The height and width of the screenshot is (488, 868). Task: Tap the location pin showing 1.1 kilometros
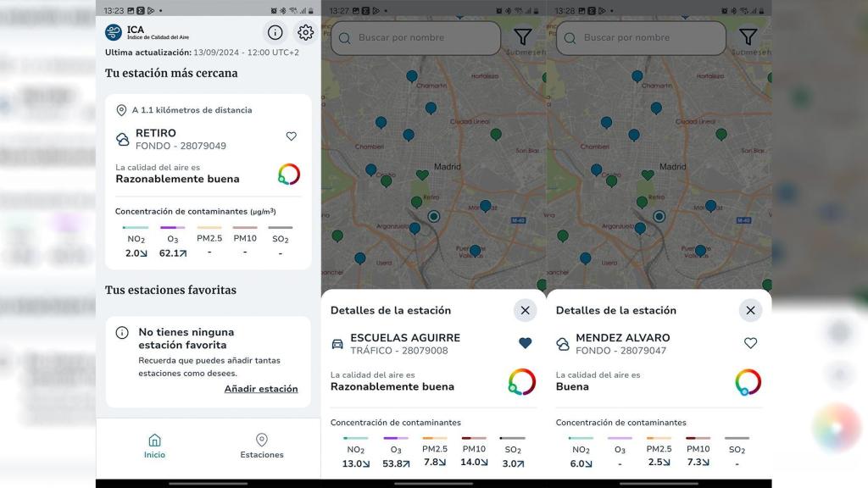pyautogui.click(x=123, y=110)
